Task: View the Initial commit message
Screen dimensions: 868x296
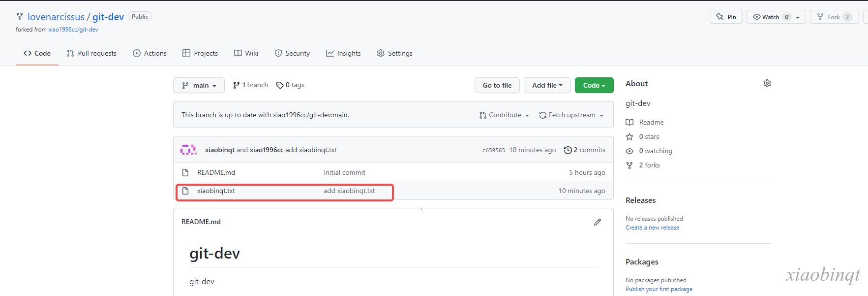Action: [344, 172]
